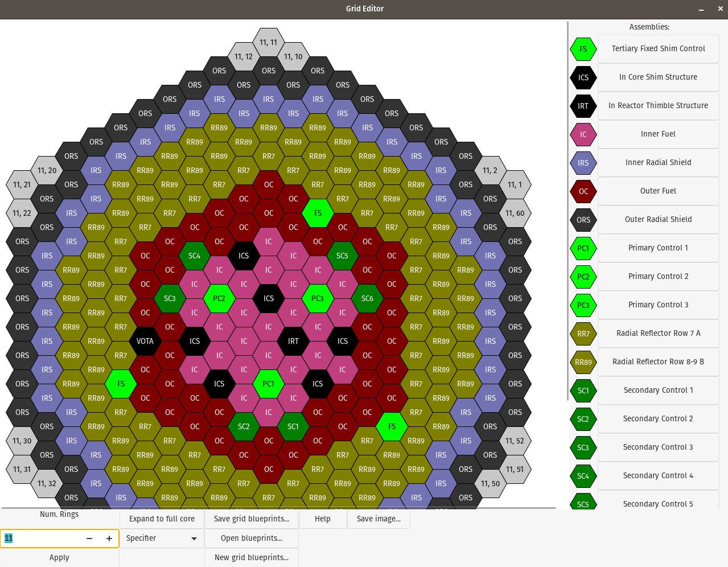This screenshot has height=567, width=728.
Task: Select the green FS assembly hexagon icon
Action: tap(583, 49)
